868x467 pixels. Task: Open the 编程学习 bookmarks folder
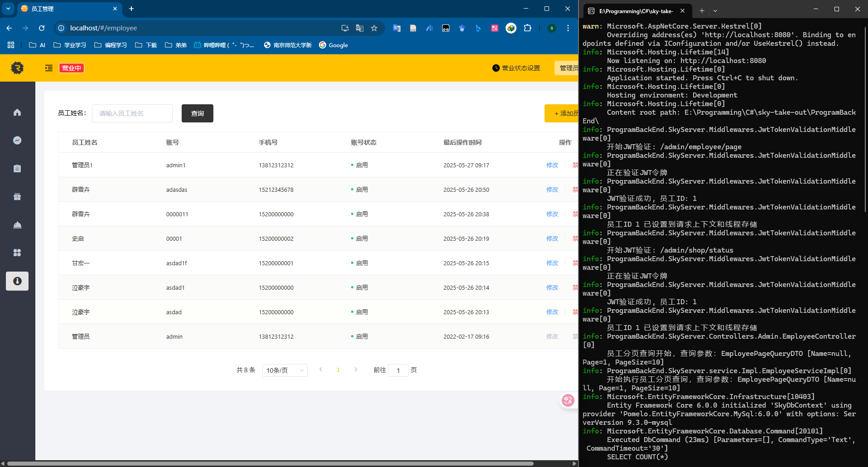click(x=111, y=45)
